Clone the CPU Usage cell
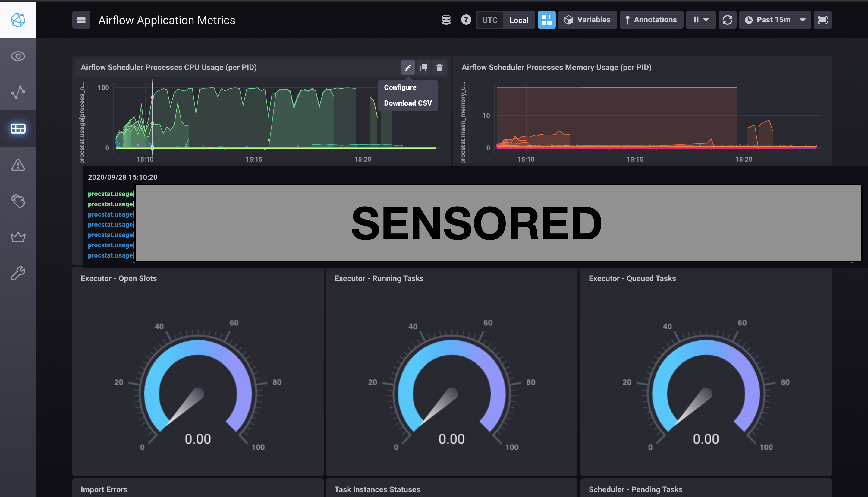868x497 pixels. pyautogui.click(x=423, y=68)
